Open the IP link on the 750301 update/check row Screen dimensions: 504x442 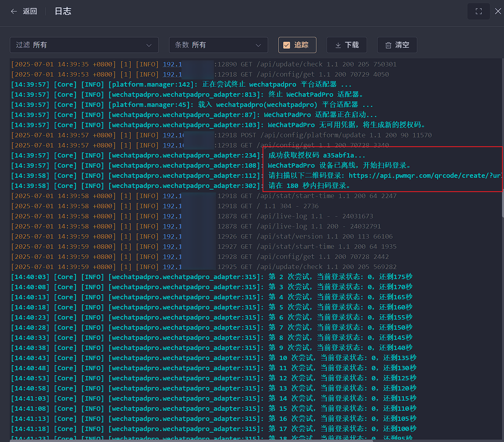click(x=172, y=64)
